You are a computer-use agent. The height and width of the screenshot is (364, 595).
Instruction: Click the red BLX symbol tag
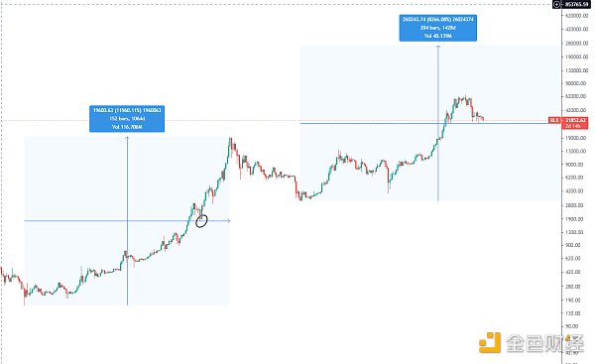point(554,120)
